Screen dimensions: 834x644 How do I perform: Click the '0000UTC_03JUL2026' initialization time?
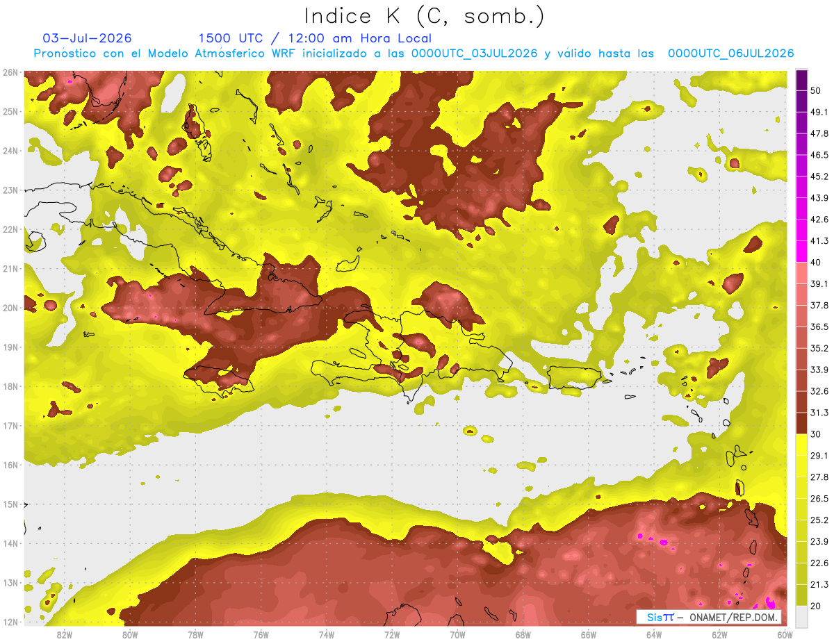pyautogui.click(x=475, y=53)
